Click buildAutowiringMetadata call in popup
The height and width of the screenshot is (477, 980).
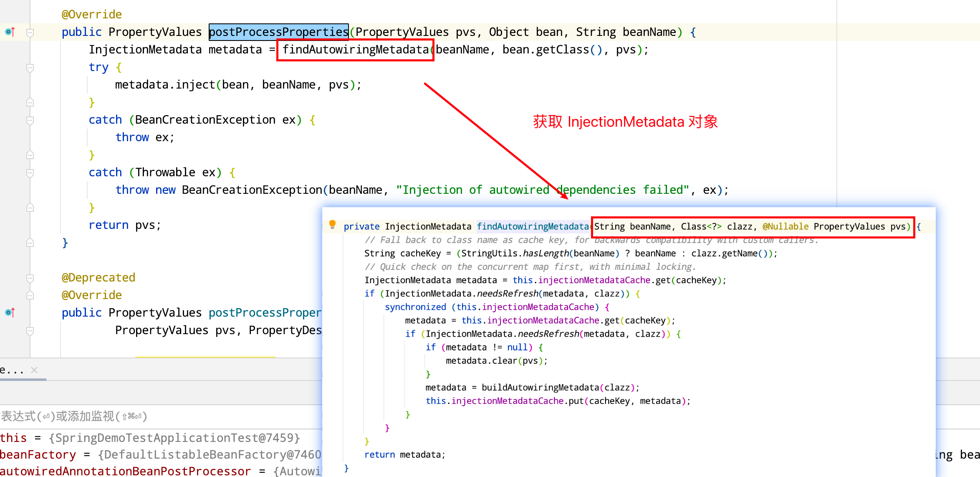(x=541, y=387)
